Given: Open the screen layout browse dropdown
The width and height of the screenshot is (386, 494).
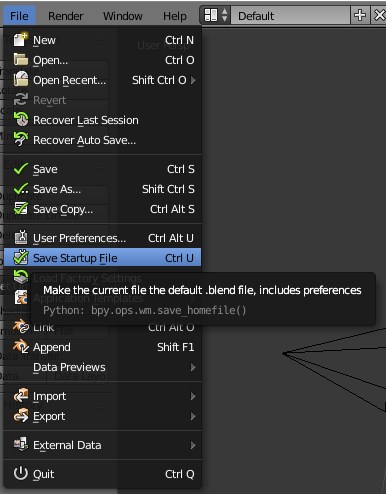Looking at the screenshot, I should pos(216,15).
